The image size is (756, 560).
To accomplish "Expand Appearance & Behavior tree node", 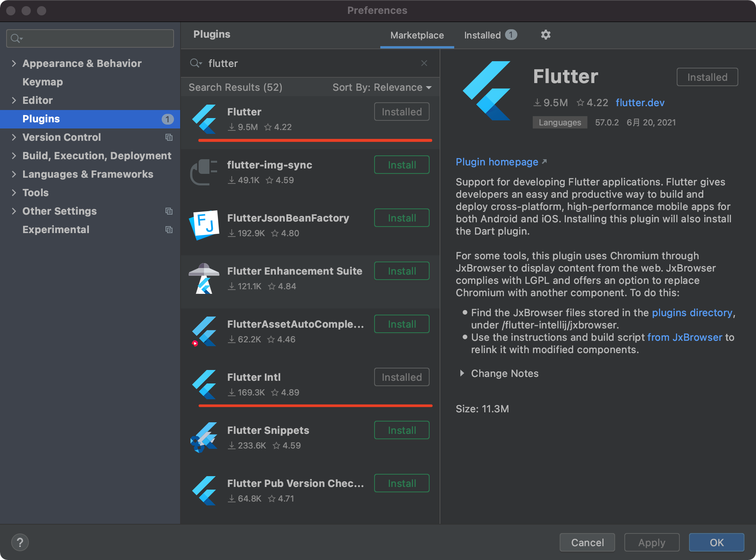I will click(x=14, y=63).
